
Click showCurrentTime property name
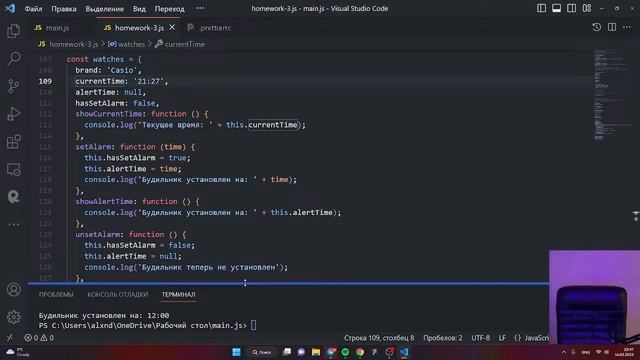pyautogui.click(x=109, y=114)
